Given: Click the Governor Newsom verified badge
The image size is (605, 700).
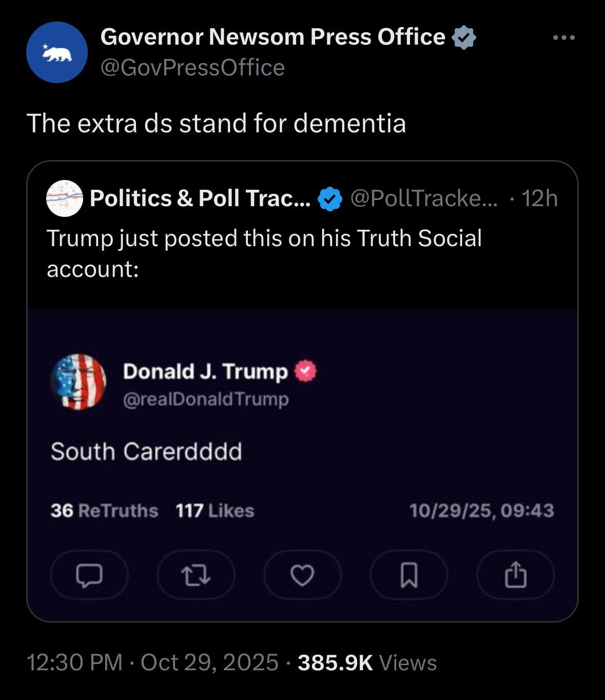Looking at the screenshot, I should (x=464, y=37).
